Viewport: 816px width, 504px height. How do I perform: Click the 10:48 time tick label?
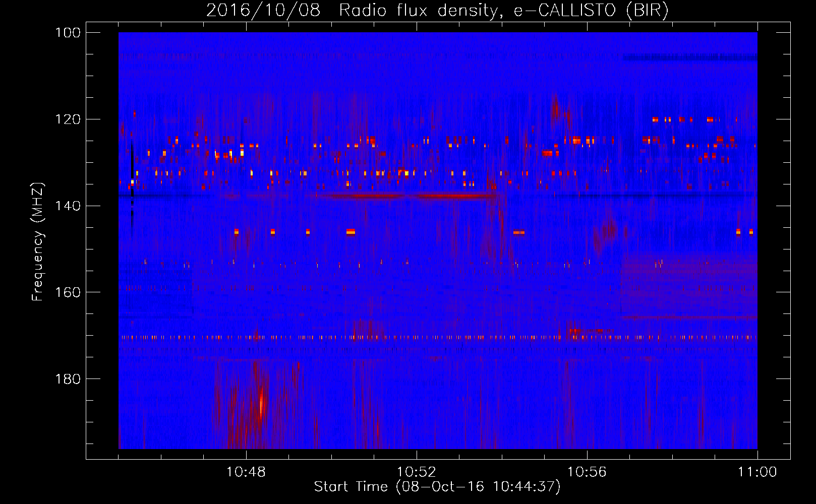246,472
